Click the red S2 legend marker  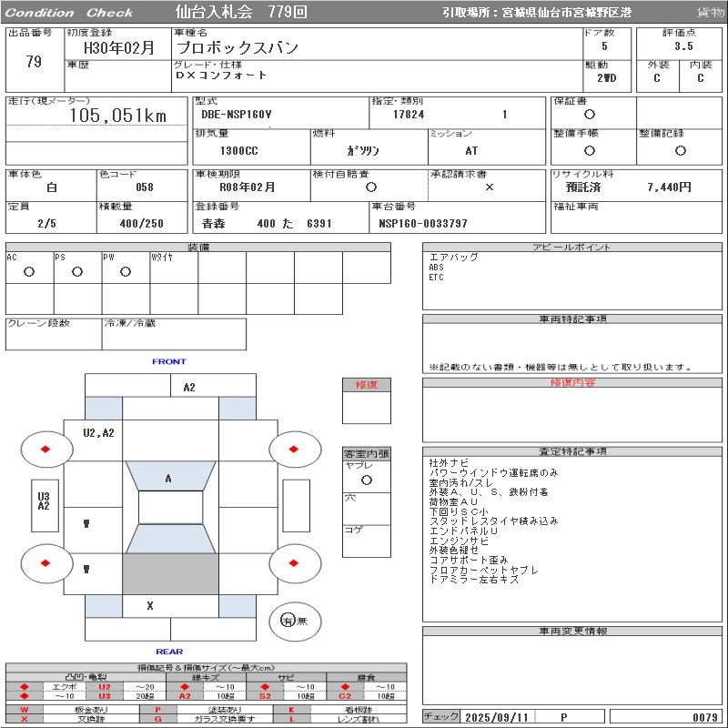pos(265,695)
